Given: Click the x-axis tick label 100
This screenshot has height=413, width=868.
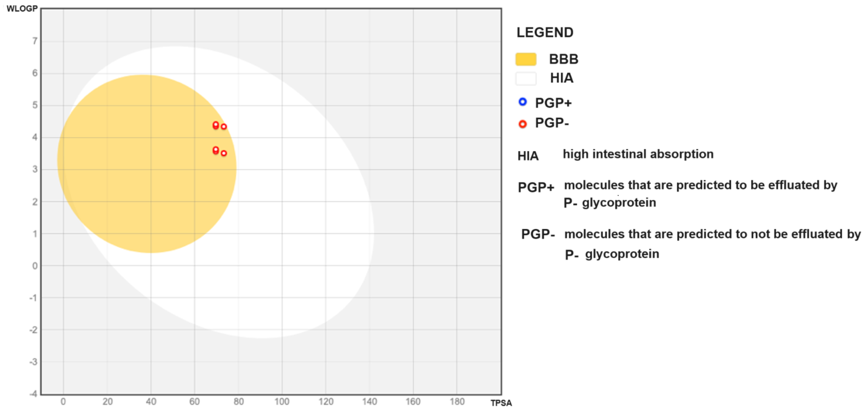Looking at the screenshot, I should (x=281, y=402).
